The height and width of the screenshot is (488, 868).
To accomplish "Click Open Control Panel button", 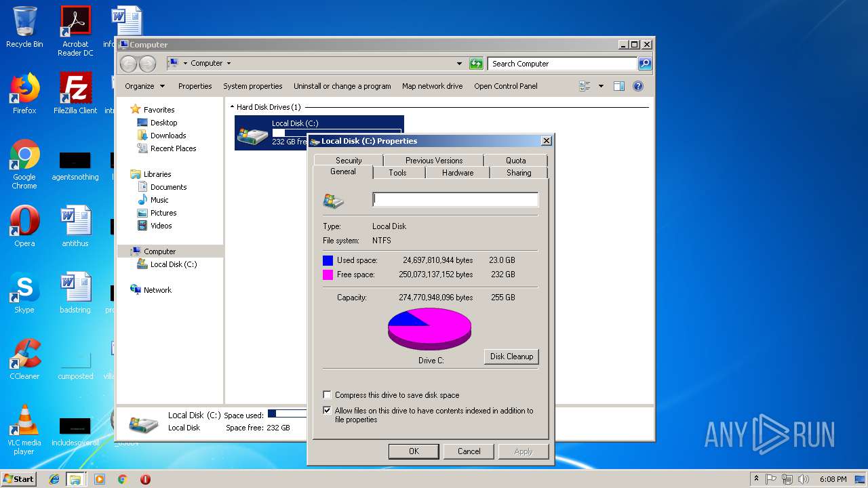I will pyautogui.click(x=506, y=86).
